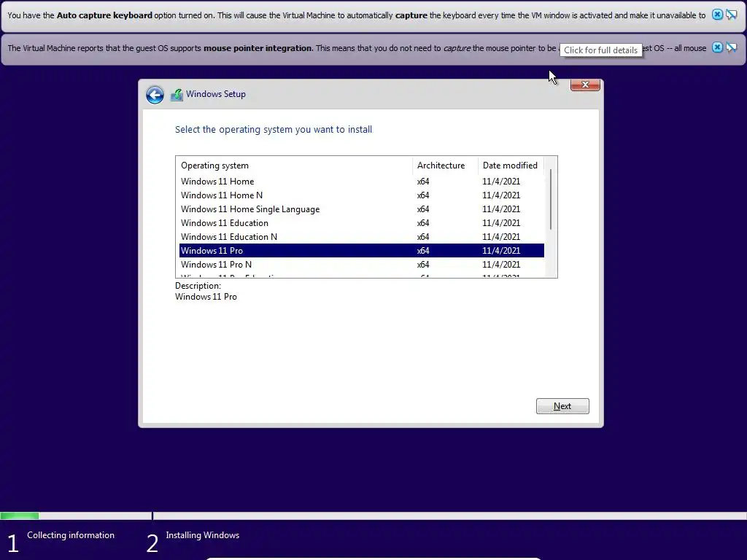Select Windows 11 Education edition

362,223
